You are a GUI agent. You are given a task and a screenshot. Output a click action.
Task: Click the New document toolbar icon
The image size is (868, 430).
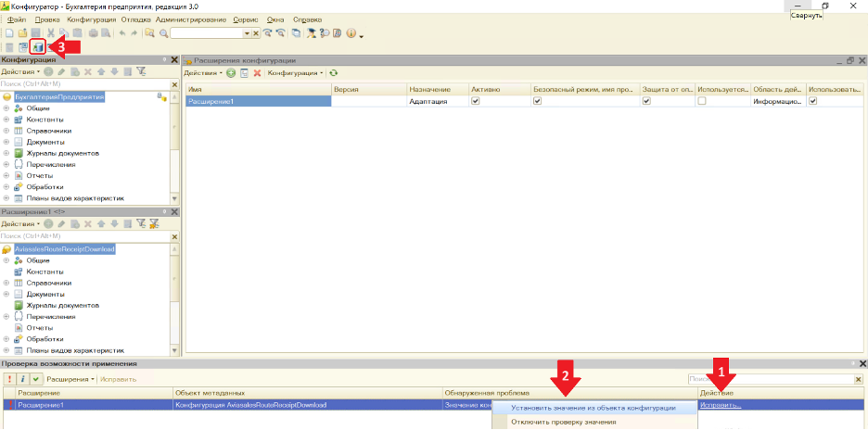coord(9,33)
